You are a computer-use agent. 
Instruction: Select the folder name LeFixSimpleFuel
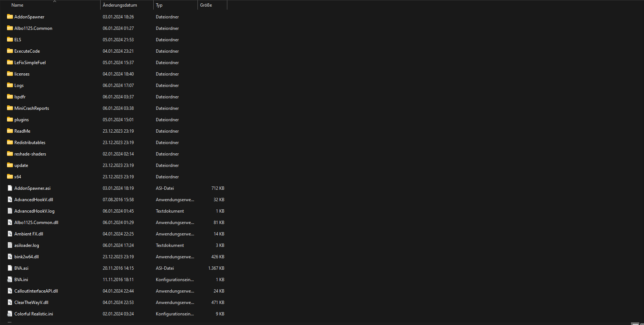(30, 63)
